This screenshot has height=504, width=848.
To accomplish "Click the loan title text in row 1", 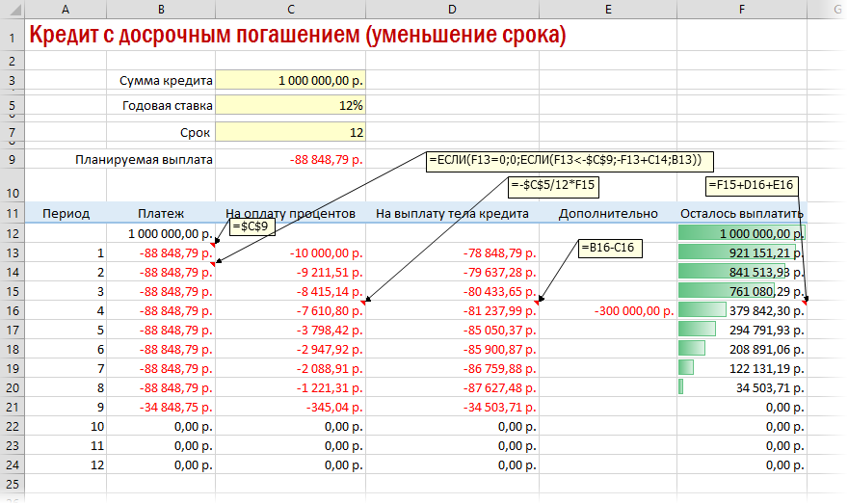I will pyautogui.click(x=297, y=37).
